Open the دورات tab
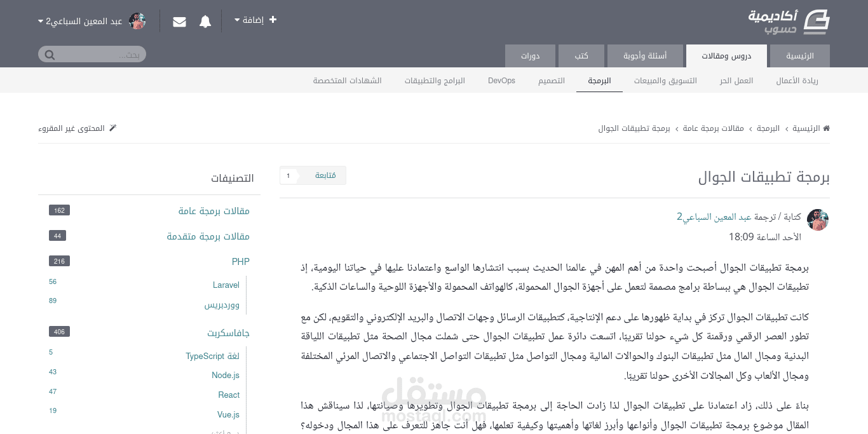Image resolution: width=868 pixels, height=434 pixels. pyautogui.click(x=531, y=56)
